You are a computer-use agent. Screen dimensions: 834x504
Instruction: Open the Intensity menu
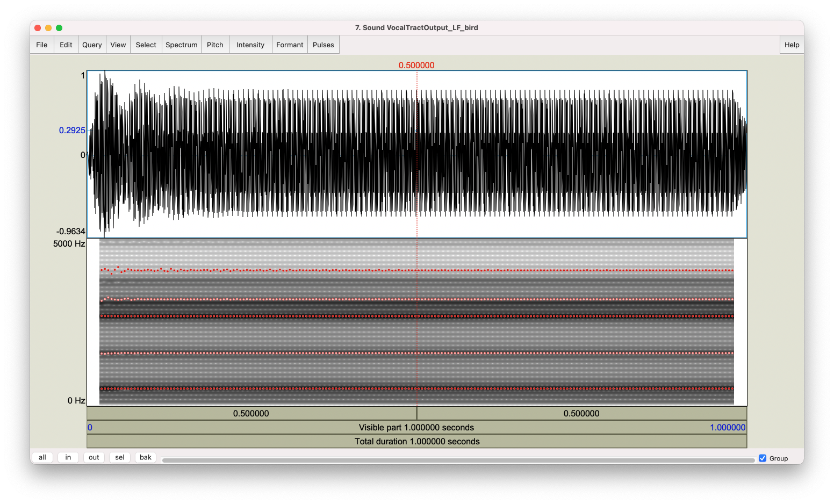point(250,45)
